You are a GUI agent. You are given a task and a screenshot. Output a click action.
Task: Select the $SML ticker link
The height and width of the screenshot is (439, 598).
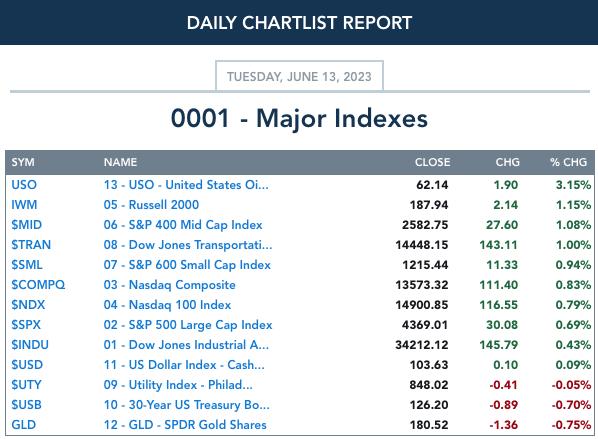[x=27, y=265]
